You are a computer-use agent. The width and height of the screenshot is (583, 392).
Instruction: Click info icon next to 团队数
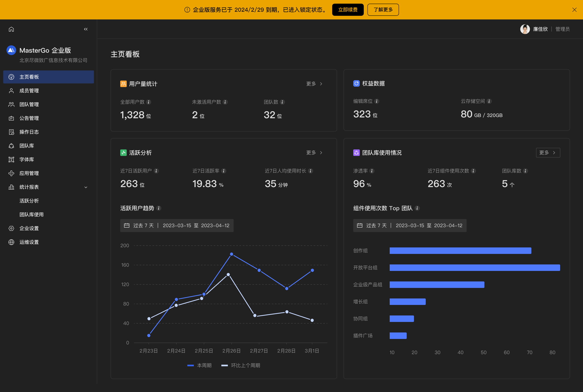[x=282, y=102]
